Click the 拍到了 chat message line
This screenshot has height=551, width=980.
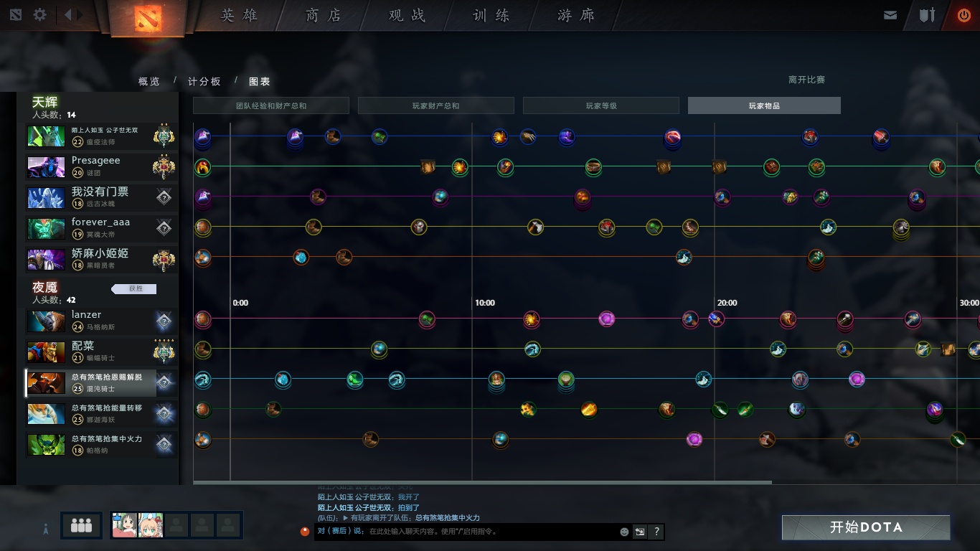(369, 507)
